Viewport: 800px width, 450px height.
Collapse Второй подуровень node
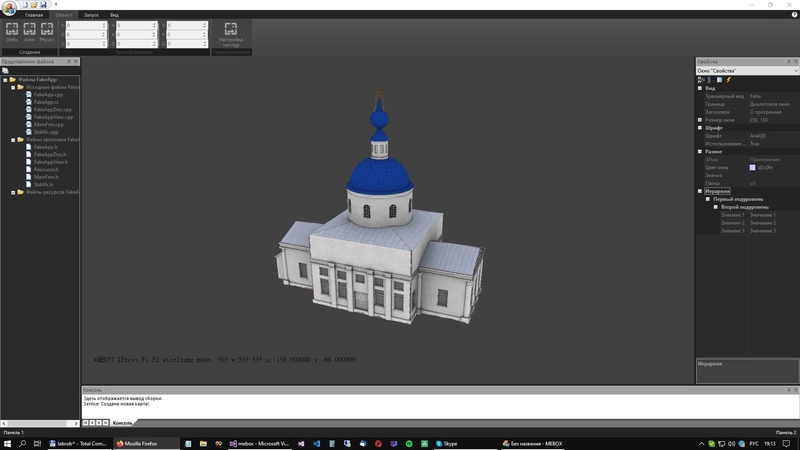pyautogui.click(x=715, y=207)
